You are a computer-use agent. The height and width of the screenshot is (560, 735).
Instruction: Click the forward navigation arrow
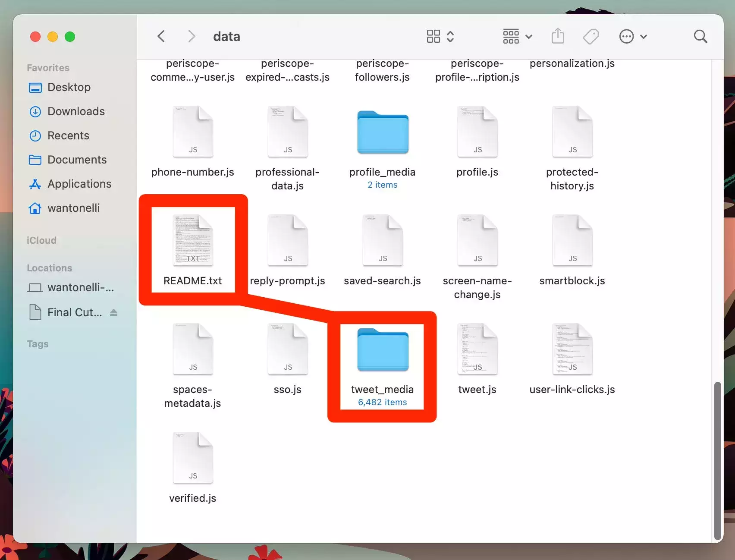click(x=192, y=37)
